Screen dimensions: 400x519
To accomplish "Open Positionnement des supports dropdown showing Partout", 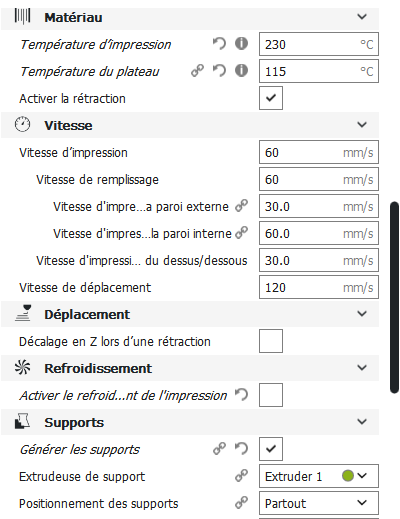I will pyautogui.click(x=319, y=503).
